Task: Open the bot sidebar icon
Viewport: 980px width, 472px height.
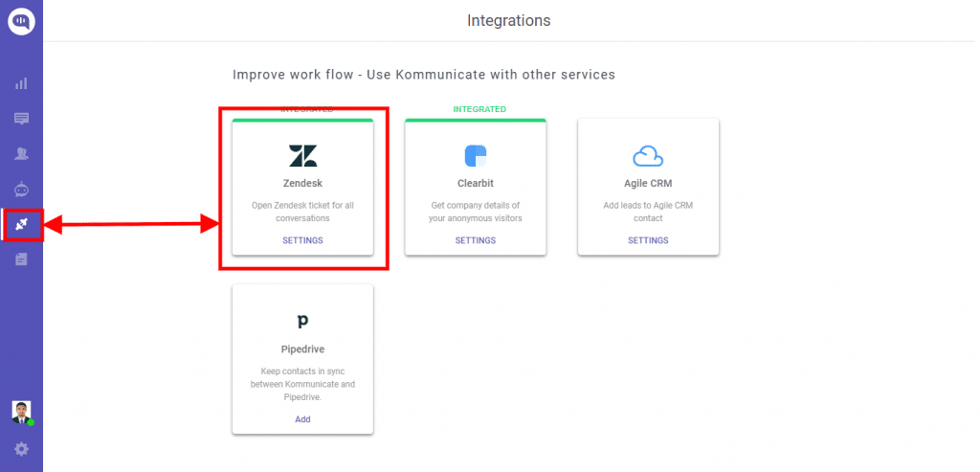Action: click(x=21, y=189)
